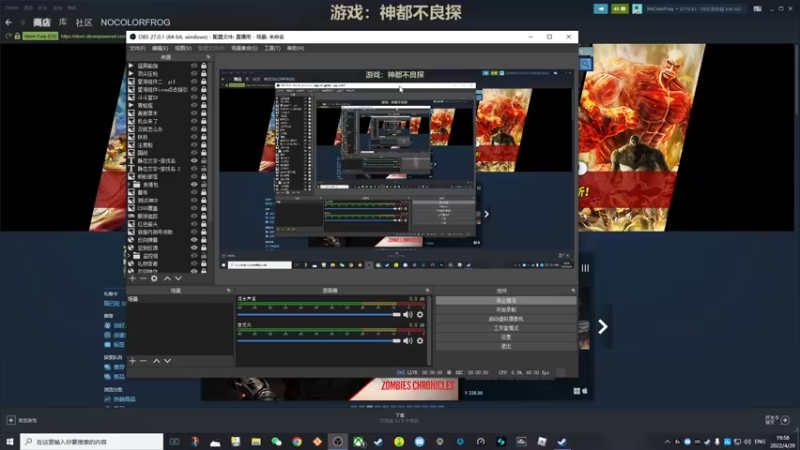Image resolution: width=800 pixels, height=450 pixels.
Task: Remove the scene with the minus icon
Action: (143, 361)
